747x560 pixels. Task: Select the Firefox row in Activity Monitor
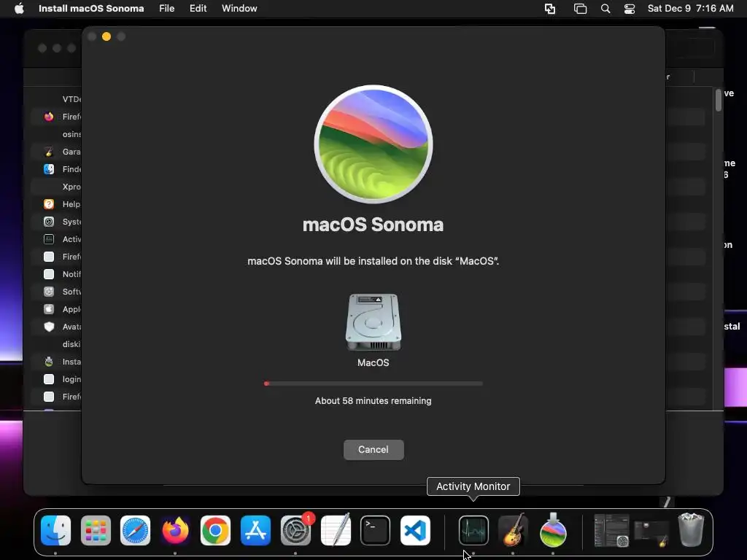point(56,117)
